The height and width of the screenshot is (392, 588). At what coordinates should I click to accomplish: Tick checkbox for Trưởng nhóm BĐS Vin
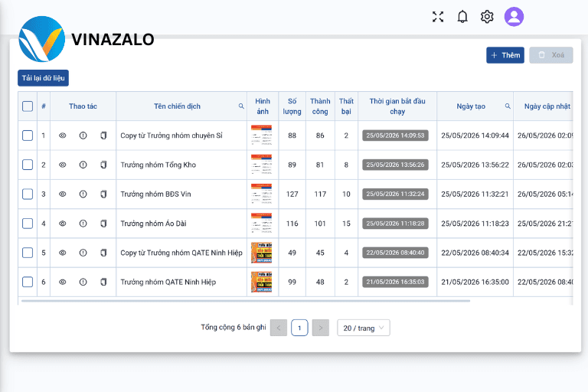pyautogui.click(x=28, y=194)
